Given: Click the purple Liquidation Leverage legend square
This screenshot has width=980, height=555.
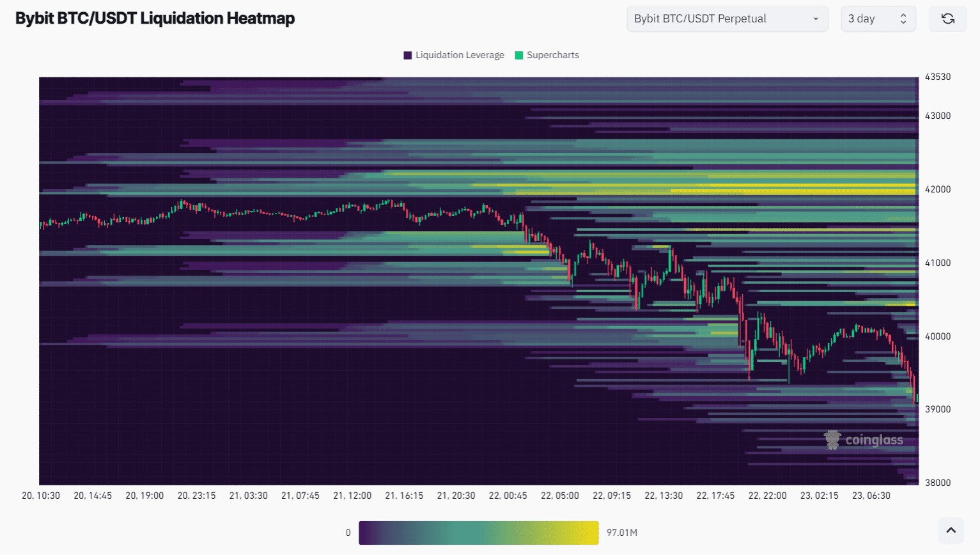Looking at the screenshot, I should click(x=408, y=55).
